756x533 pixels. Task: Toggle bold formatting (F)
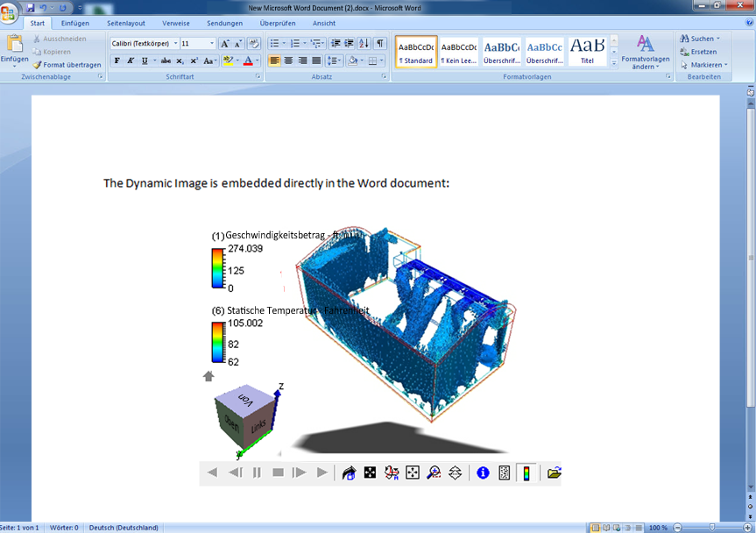pyautogui.click(x=117, y=60)
